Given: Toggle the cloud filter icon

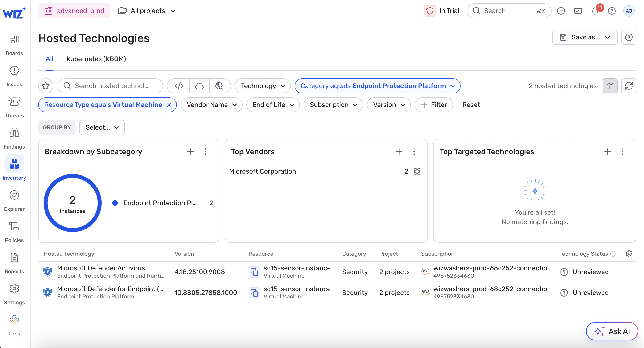Looking at the screenshot, I should pyautogui.click(x=199, y=86).
